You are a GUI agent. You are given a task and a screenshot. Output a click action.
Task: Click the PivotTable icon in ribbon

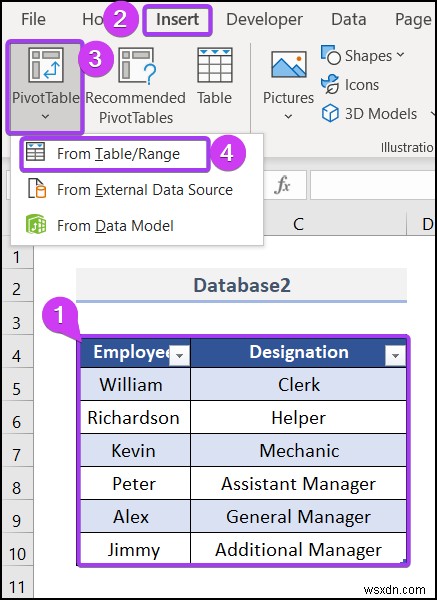coord(46,65)
